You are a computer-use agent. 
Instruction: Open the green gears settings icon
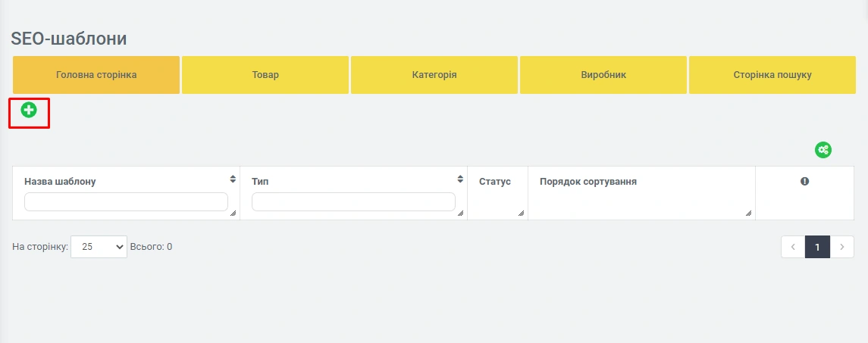(823, 150)
